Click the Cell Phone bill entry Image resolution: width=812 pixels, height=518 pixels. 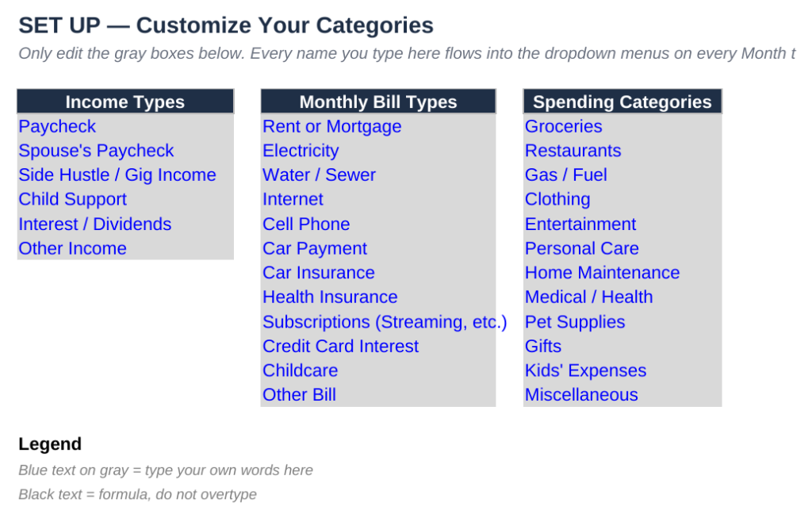point(378,224)
